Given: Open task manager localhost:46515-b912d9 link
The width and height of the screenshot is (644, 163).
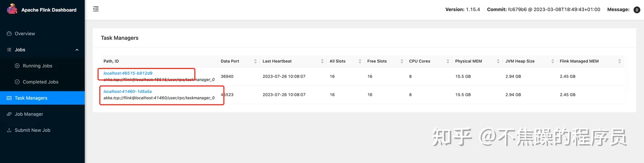Looking at the screenshot, I should click(x=128, y=73).
